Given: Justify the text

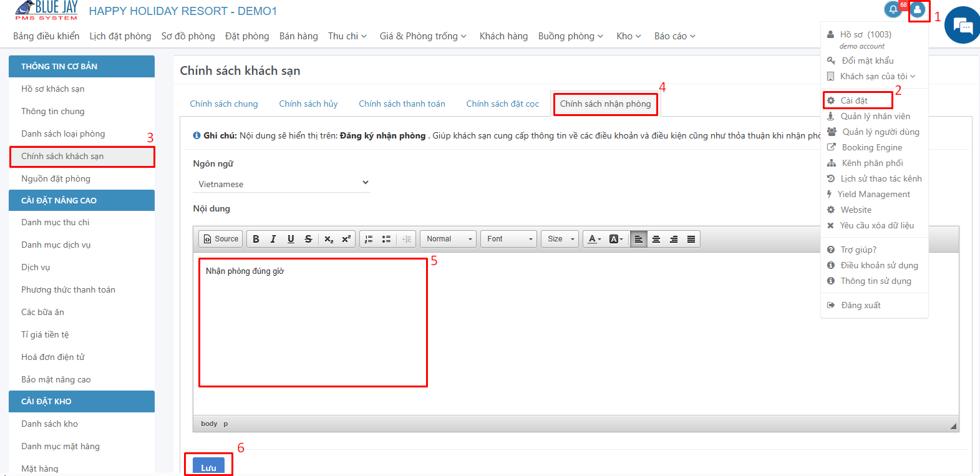Looking at the screenshot, I should point(691,239).
